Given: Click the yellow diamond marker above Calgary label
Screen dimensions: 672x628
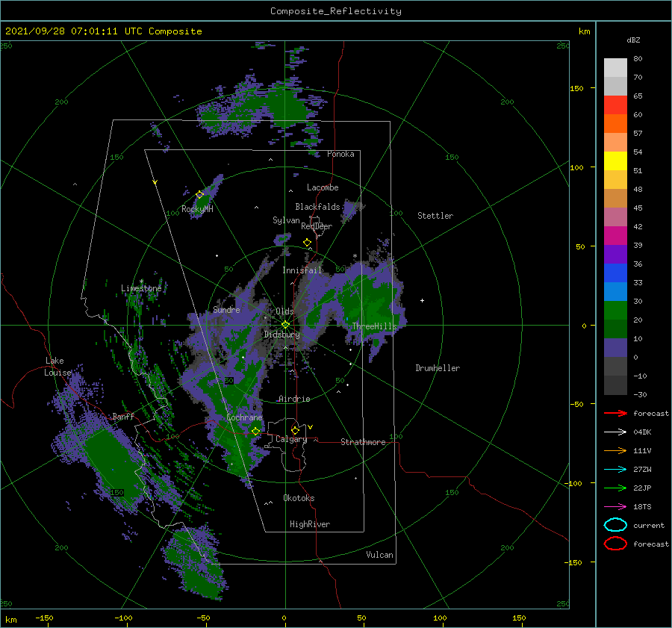Looking at the screenshot, I should click(295, 430).
